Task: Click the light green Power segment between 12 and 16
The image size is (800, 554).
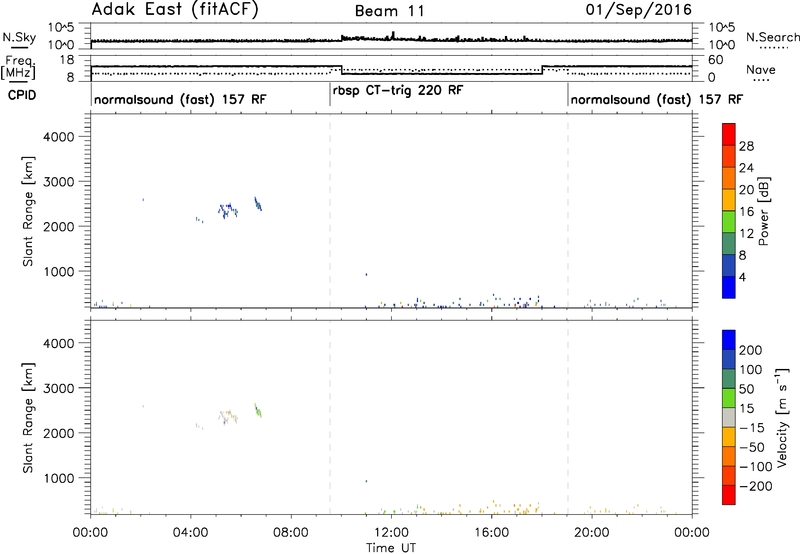Action: pos(729,222)
